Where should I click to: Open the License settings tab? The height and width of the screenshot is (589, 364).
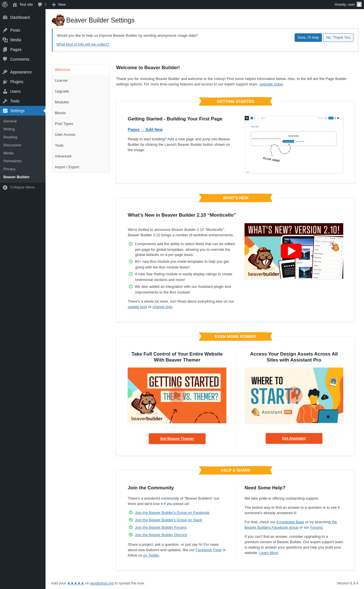tap(81, 81)
